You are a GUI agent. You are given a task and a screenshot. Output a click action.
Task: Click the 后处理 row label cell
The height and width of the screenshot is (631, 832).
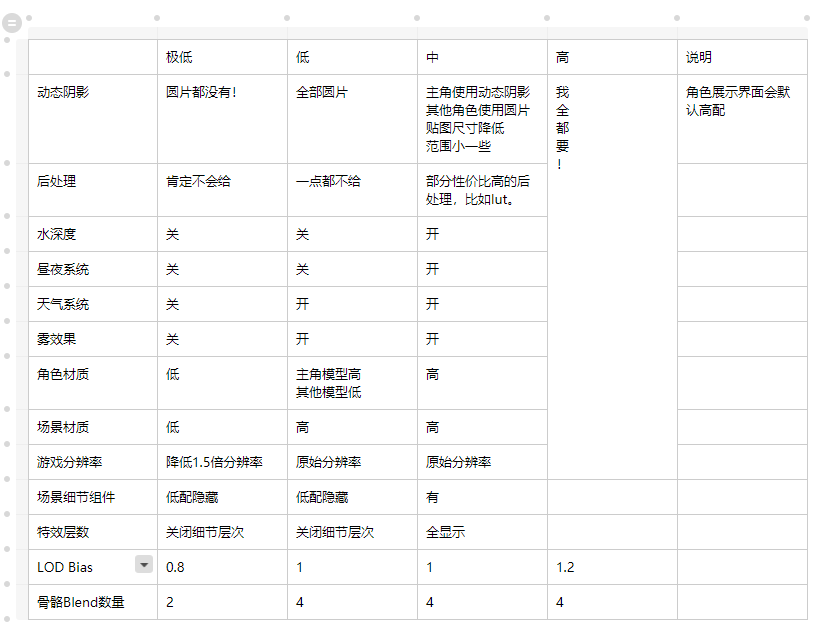point(93,190)
